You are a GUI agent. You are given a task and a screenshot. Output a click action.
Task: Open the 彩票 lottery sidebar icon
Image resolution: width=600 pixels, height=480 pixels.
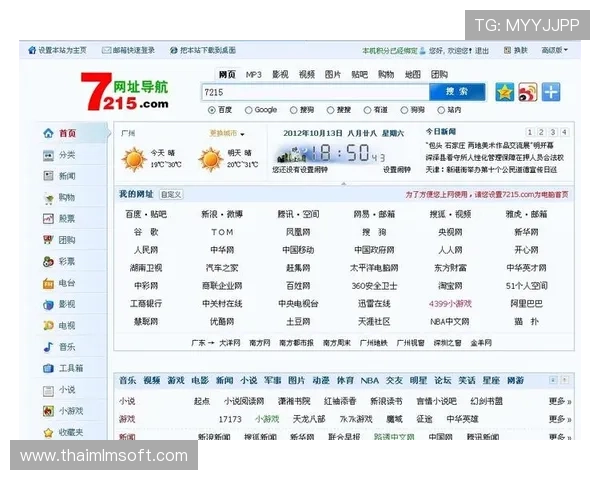[x=49, y=262]
